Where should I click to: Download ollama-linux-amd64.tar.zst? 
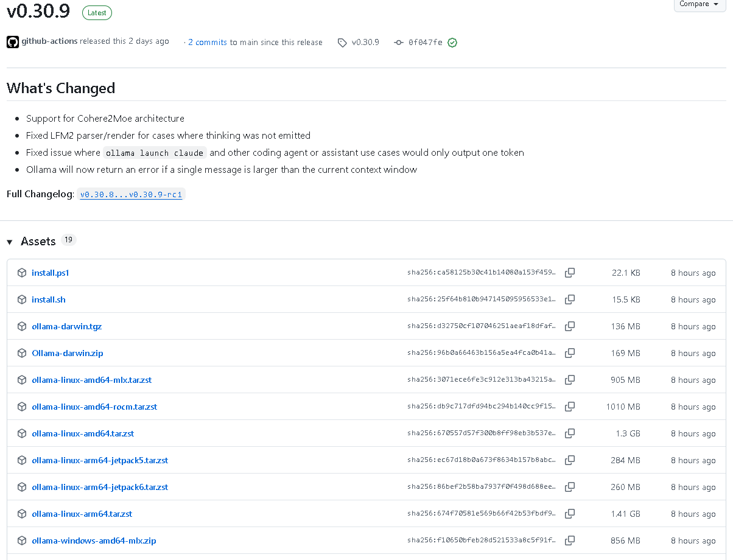pos(83,433)
